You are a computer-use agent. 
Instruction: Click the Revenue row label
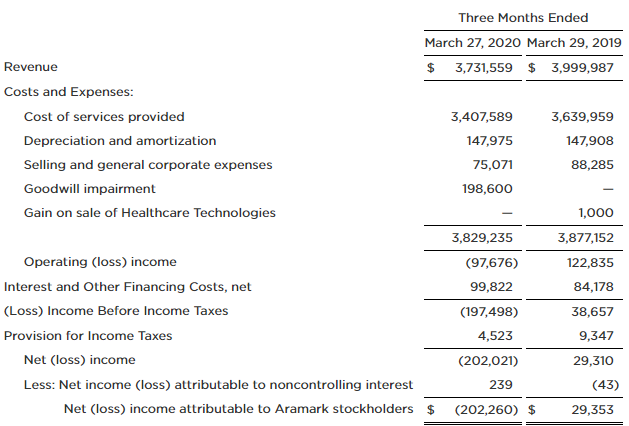[31, 67]
